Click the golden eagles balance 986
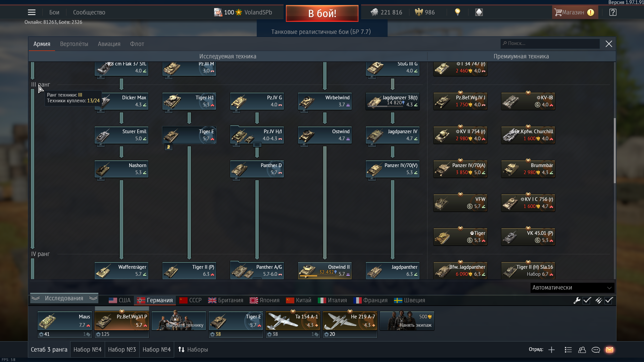Viewport: 644px width, 362px height. click(x=425, y=12)
